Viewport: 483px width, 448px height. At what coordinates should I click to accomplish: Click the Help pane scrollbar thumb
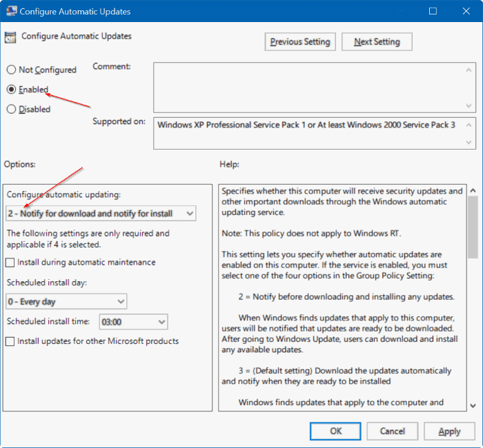[x=473, y=227]
